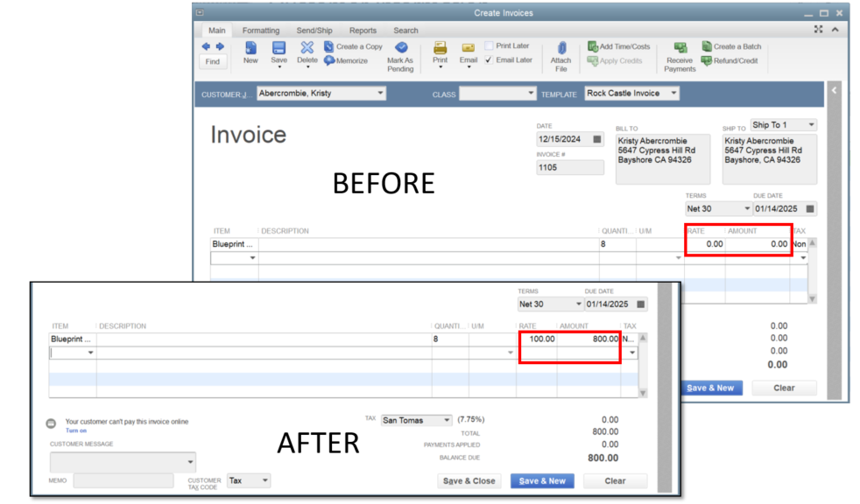Open the Template dropdown

point(673,93)
